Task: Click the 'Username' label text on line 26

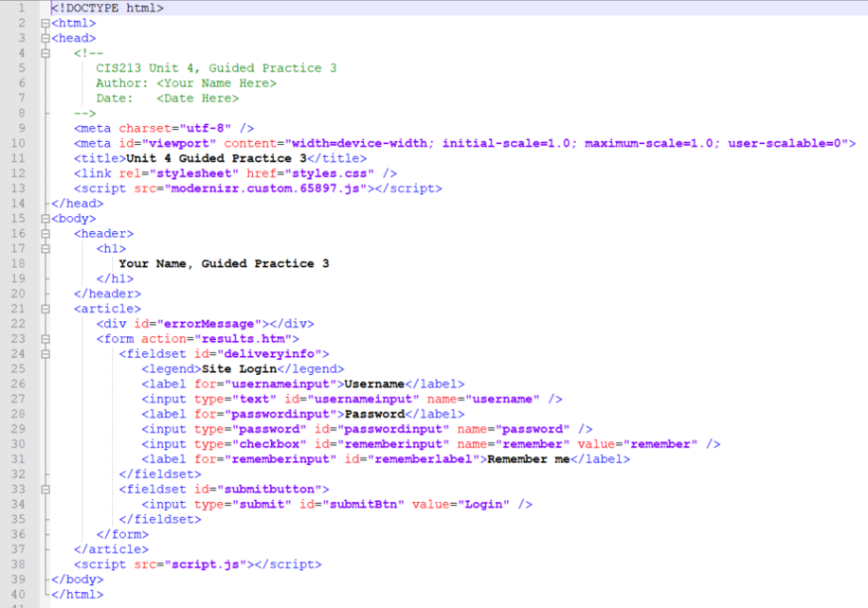Action: click(x=374, y=384)
